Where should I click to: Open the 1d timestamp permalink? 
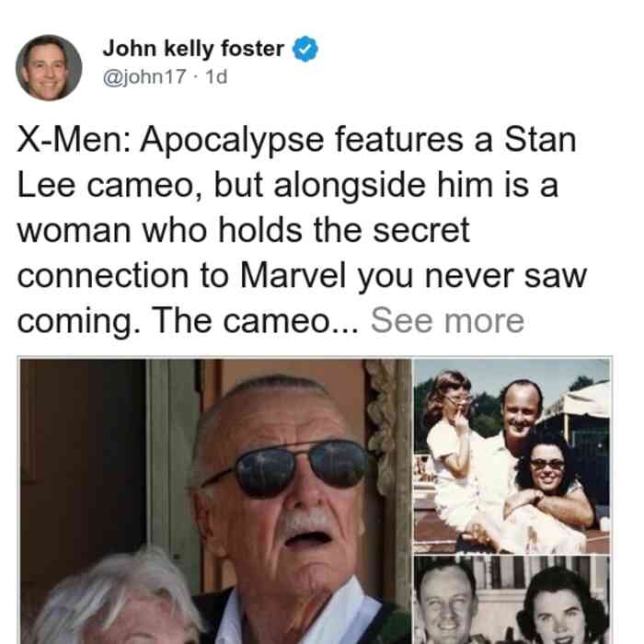216,76
